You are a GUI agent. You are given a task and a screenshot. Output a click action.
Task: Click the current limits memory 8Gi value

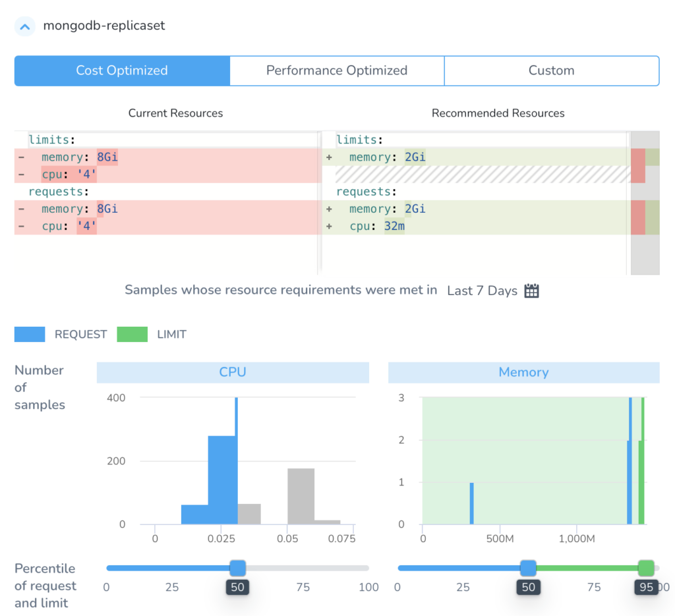[107, 157]
